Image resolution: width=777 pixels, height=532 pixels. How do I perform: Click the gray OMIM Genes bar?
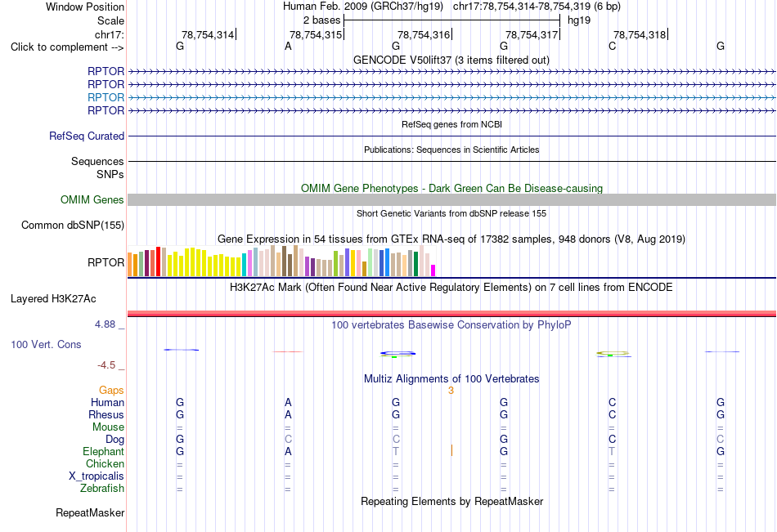[x=451, y=199]
